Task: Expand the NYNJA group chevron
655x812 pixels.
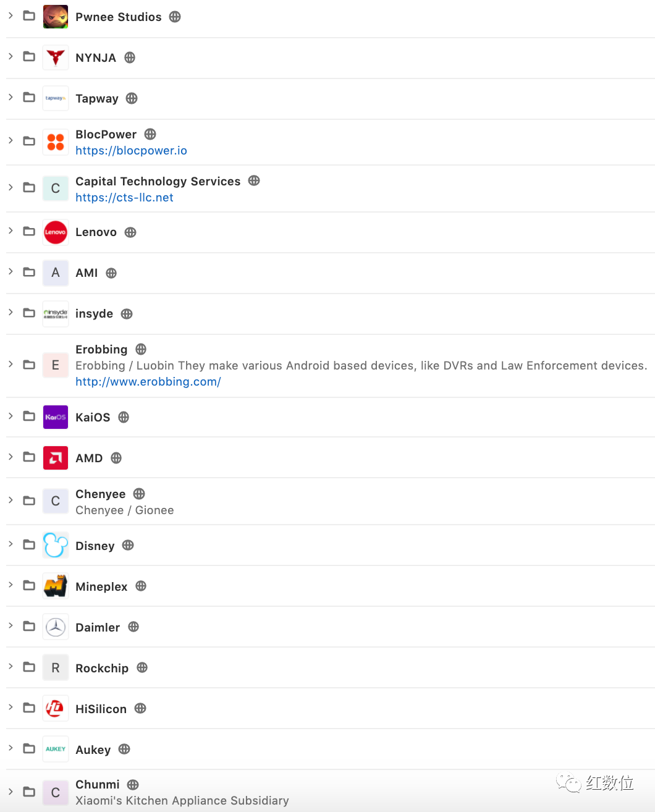Action: pyautogui.click(x=11, y=56)
